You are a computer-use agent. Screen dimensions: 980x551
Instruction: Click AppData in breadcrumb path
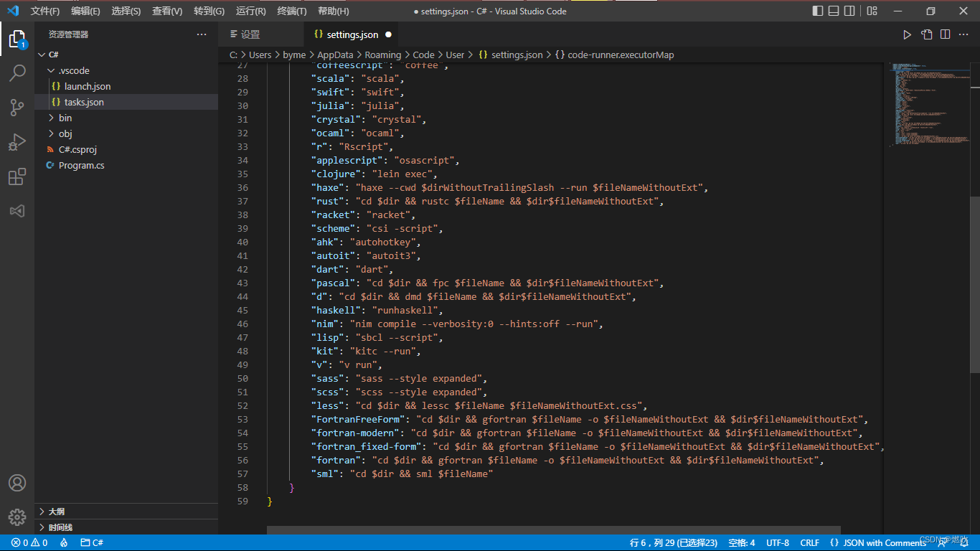tap(335, 55)
